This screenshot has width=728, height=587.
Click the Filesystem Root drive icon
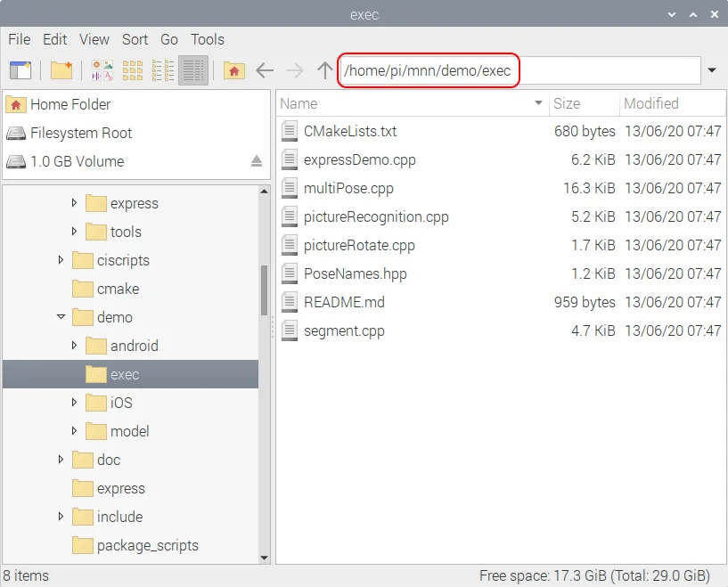(16, 134)
